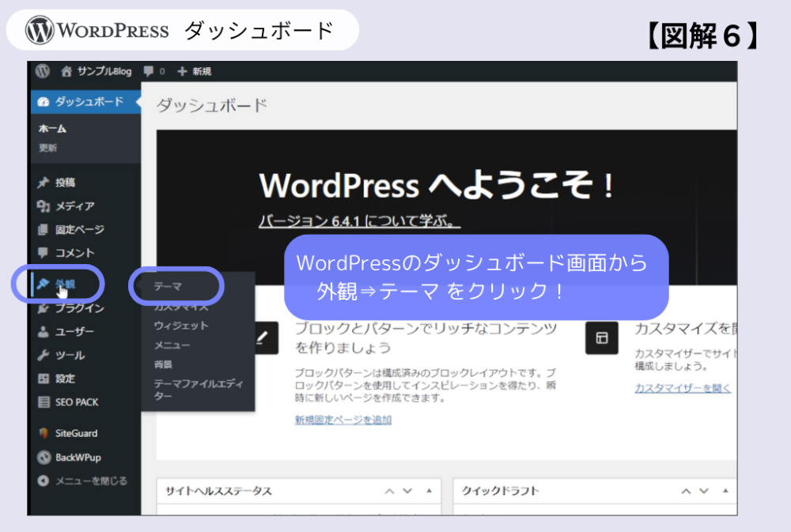The width and height of the screenshot is (791, 532).
Task: Click the ユーザー label in sidebar
Action: (x=74, y=332)
